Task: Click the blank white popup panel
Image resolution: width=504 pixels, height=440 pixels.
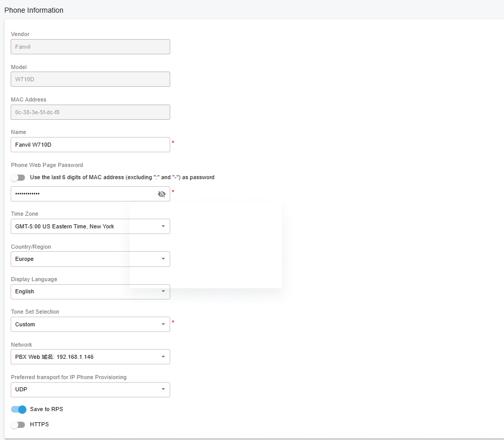Action: 205,246
